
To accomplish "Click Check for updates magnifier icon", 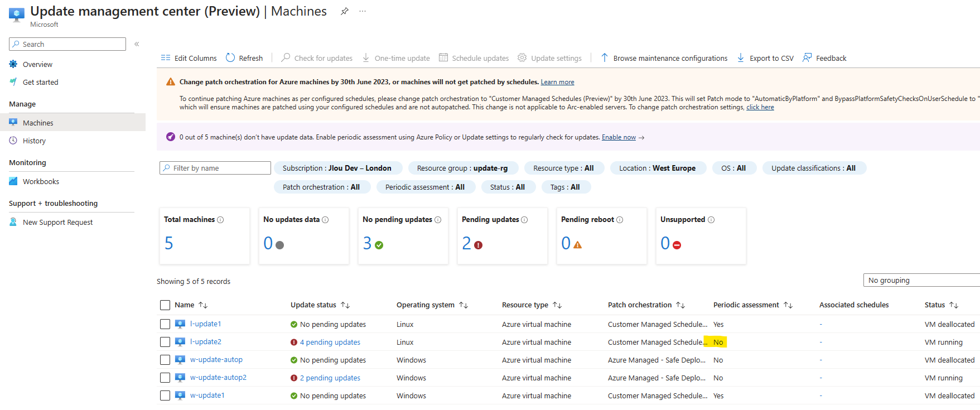I will point(286,57).
